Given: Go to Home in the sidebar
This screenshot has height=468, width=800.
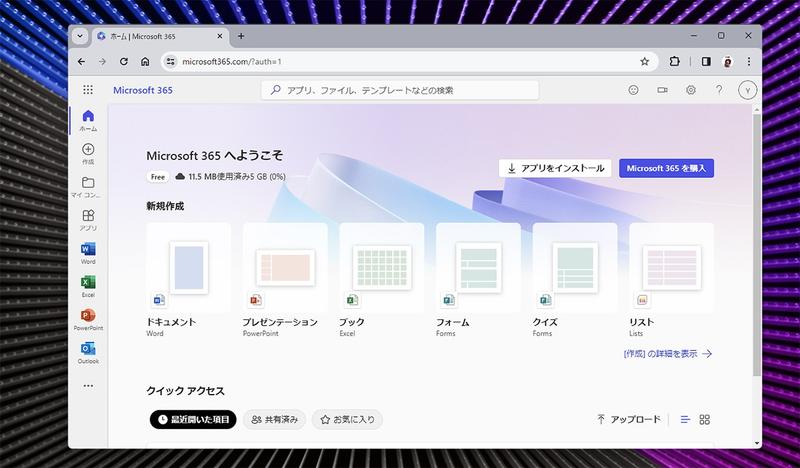Looking at the screenshot, I should click(x=88, y=120).
